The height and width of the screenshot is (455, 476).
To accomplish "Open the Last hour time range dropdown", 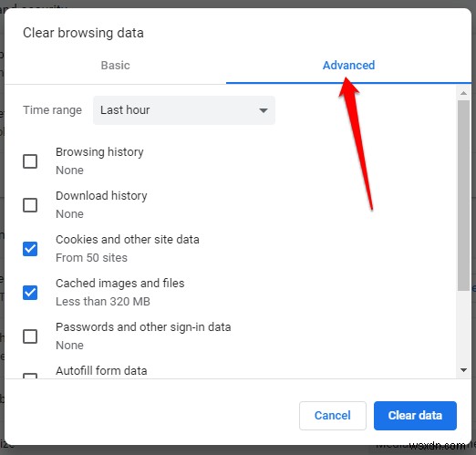I will pyautogui.click(x=184, y=110).
